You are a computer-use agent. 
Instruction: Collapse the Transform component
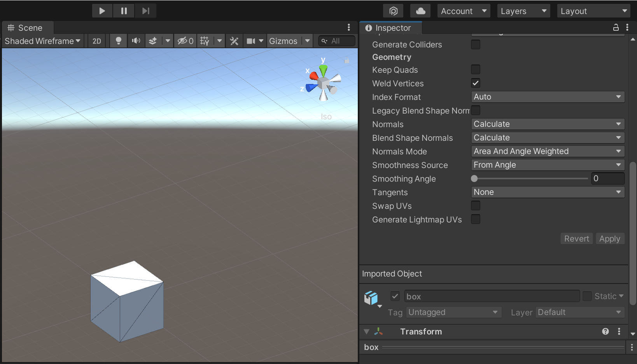click(366, 332)
